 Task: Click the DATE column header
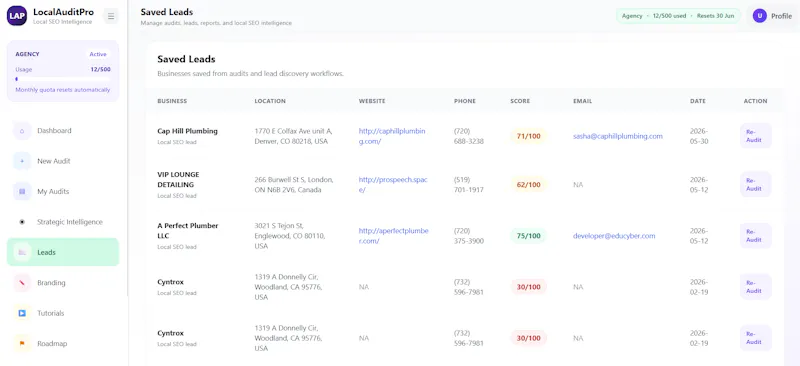point(697,101)
